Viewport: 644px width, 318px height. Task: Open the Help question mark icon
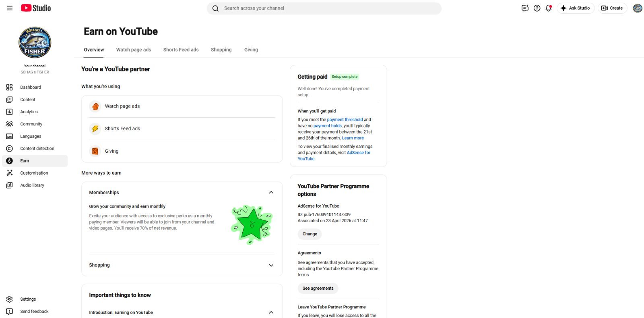537,8
